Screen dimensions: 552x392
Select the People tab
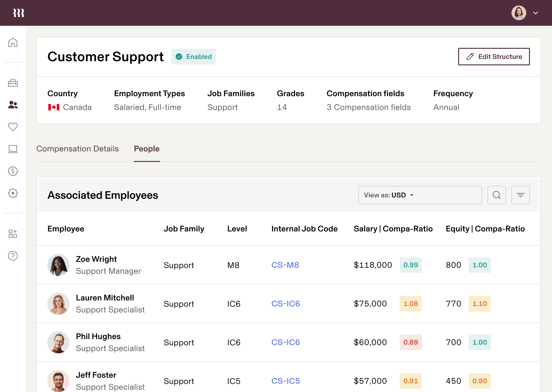coord(147,149)
